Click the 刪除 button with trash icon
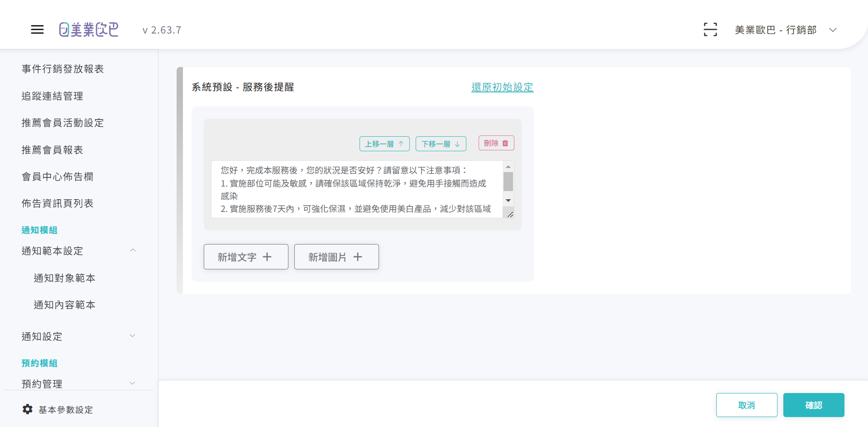The height and width of the screenshot is (427, 868). pyautogui.click(x=496, y=143)
